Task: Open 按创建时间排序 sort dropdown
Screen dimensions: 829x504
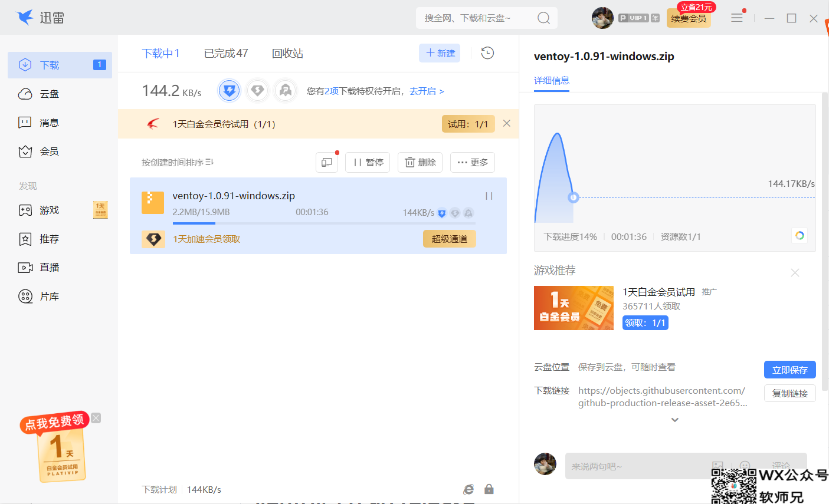Action: point(178,162)
